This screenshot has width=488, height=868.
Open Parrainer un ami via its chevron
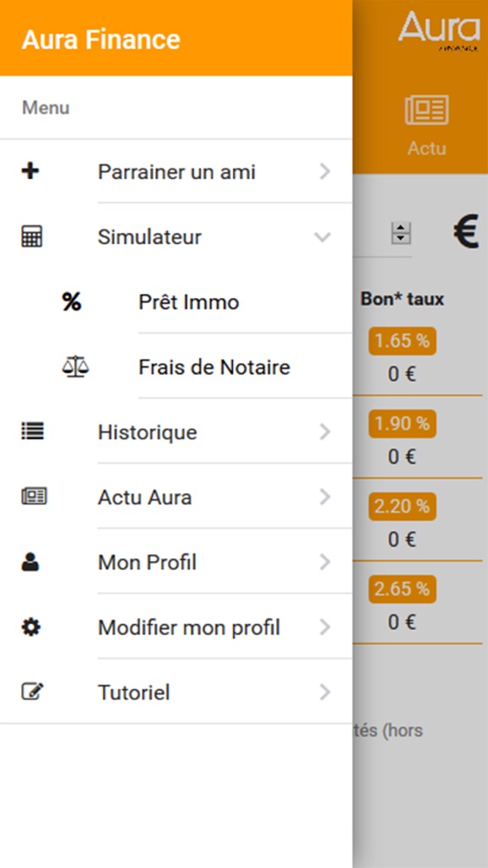pyautogui.click(x=325, y=171)
